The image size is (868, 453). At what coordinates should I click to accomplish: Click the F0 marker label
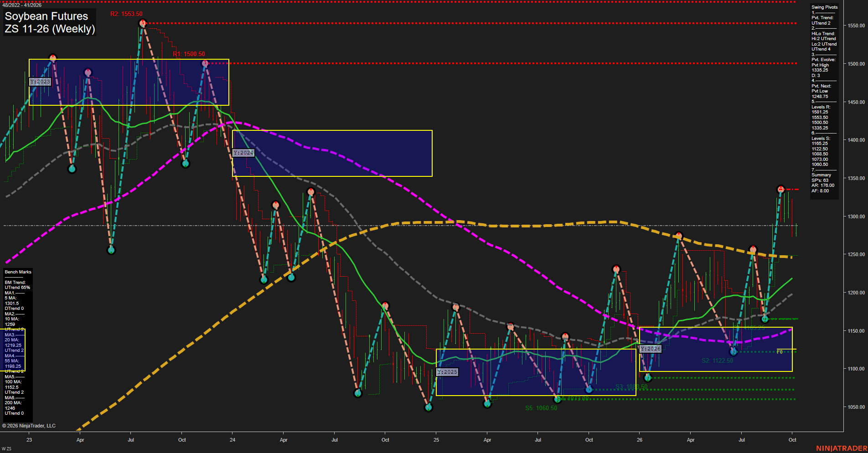click(x=780, y=352)
